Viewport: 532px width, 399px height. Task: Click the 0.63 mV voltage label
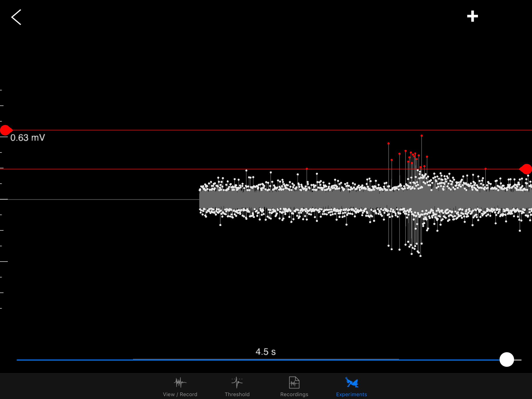point(28,138)
